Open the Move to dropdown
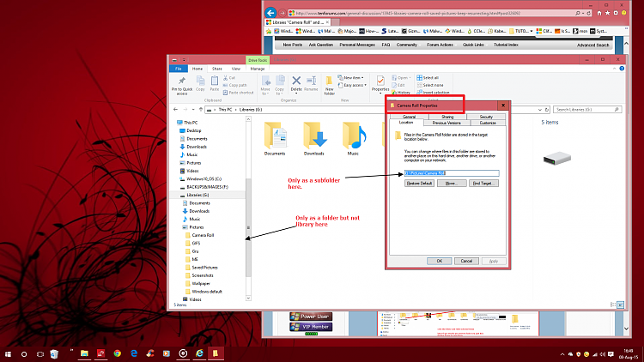The height and width of the screenshot is (362, 644). point(265,83)
